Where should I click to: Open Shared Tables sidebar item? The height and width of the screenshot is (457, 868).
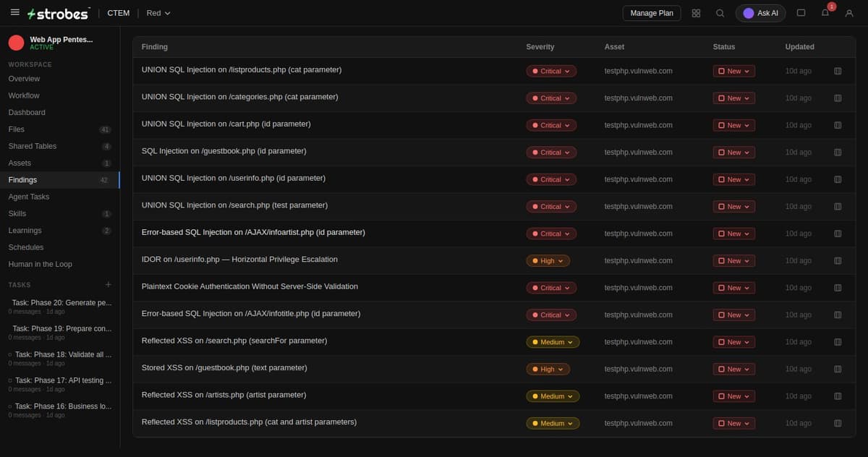(x=60, y=146)
